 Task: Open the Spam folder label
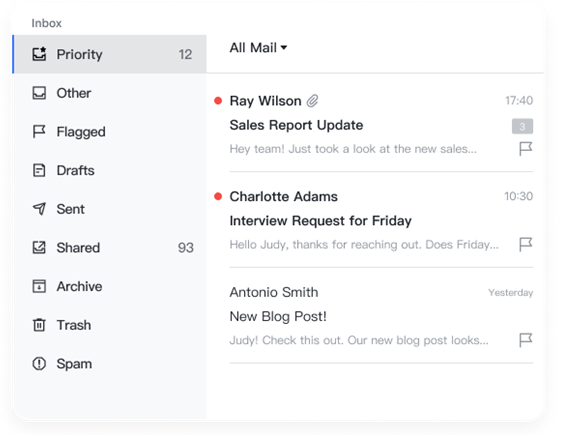[74, 364]
